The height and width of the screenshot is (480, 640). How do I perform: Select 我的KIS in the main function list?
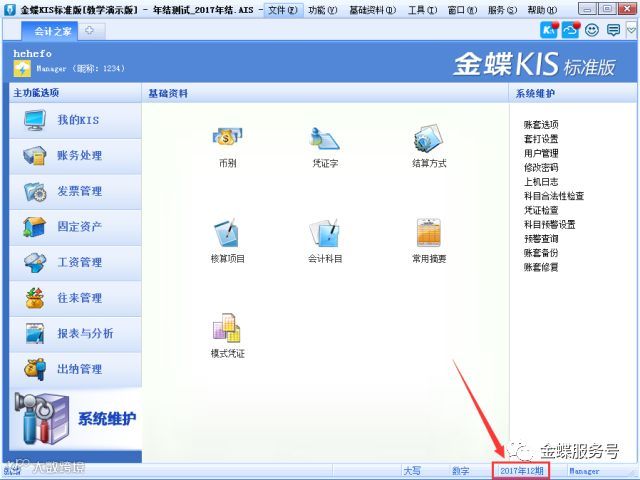pos(76,120)
